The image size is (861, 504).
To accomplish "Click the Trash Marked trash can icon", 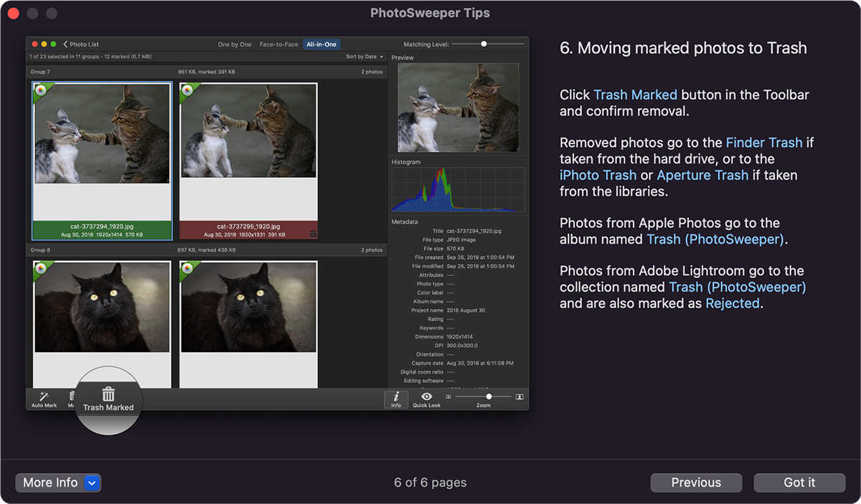I will [108, 394].
